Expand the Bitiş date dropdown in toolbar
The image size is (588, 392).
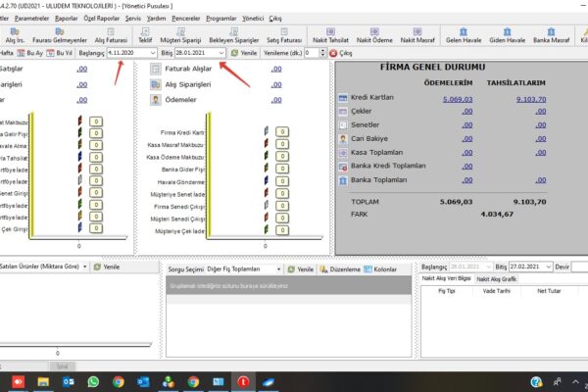(223, 52)
